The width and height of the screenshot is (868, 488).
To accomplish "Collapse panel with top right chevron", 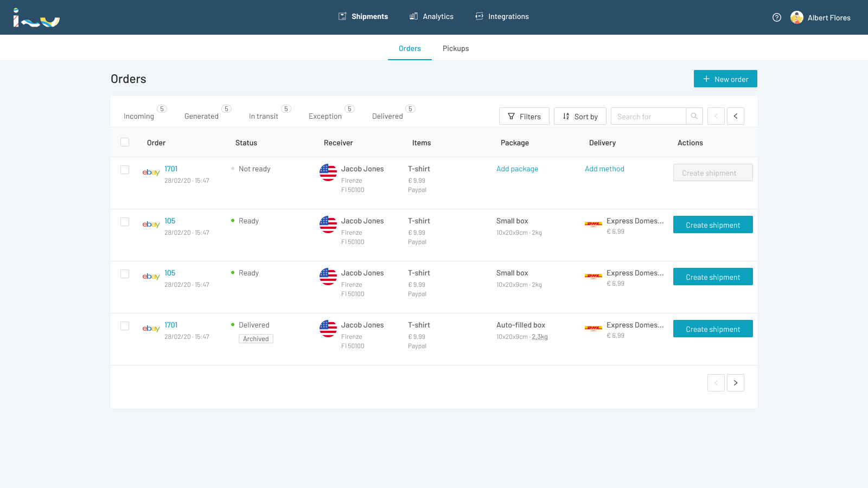I will (x=736, y=116).
